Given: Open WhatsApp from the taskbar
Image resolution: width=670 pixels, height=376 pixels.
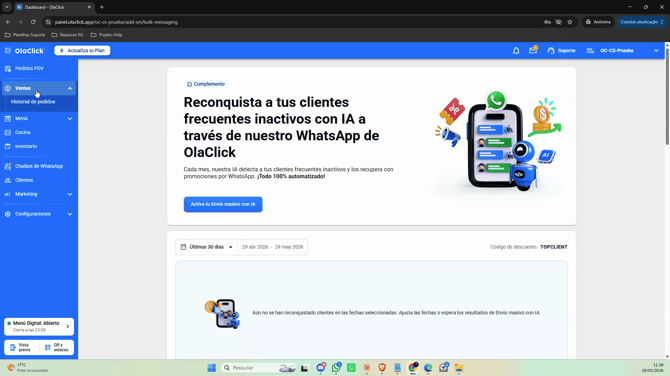Looking at the screenshot, I should (x=336, y=367).
